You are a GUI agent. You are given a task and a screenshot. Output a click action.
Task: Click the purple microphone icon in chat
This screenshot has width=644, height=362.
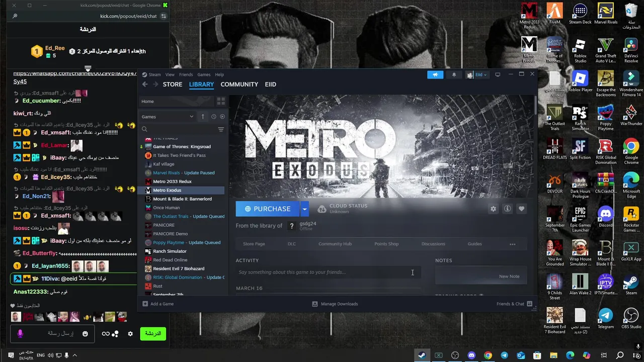click(20, 333)
